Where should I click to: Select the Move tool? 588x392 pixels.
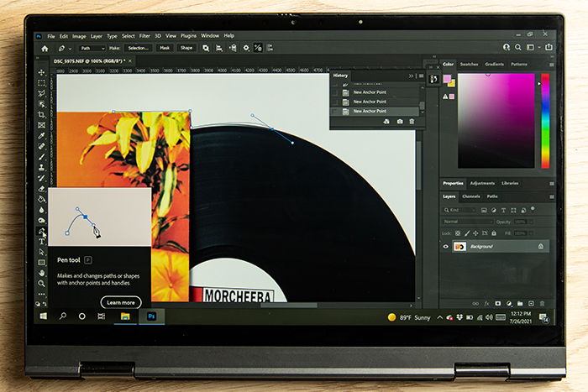pos(42,72)
